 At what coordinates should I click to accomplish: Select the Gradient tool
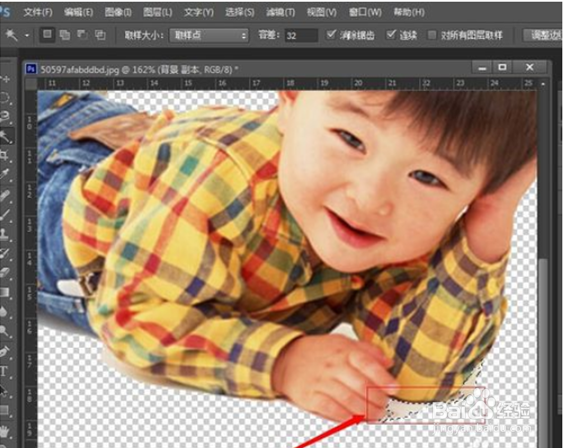point(5,292)
